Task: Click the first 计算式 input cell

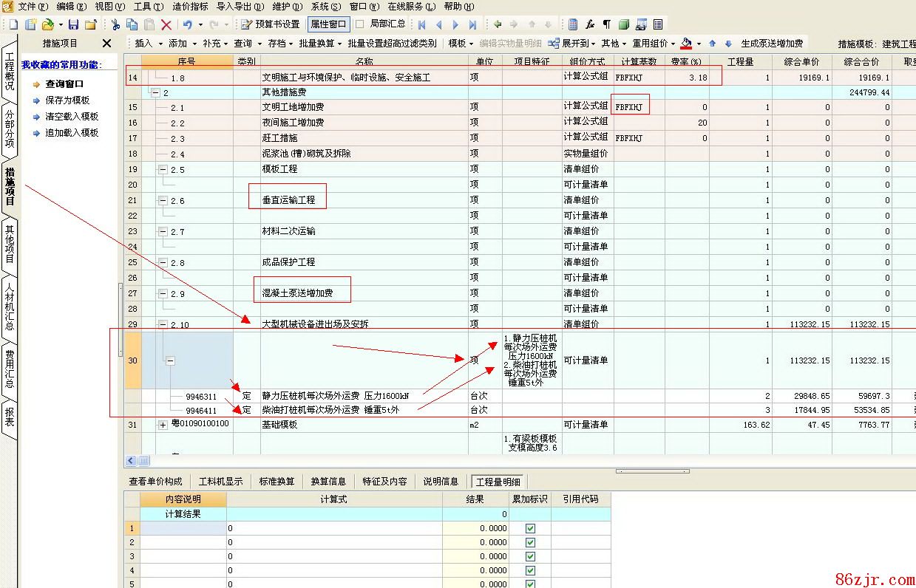Action: (334, 528)
